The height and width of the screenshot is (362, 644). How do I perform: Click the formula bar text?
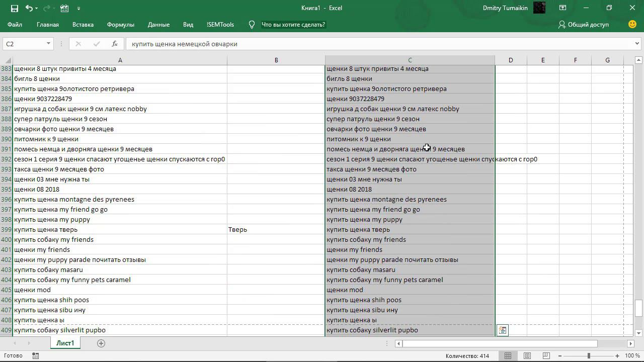pyautogui.click(x=185, y=44)
